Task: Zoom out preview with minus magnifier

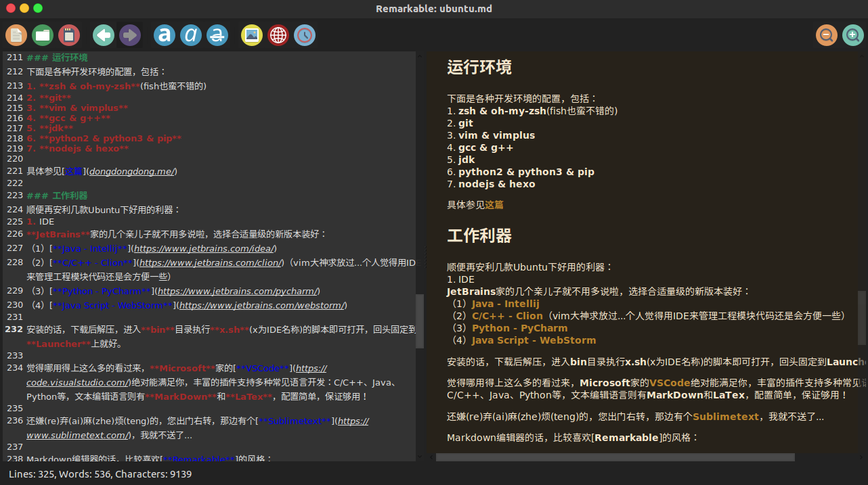Action: pyautogui.click(x=827, y=34)
